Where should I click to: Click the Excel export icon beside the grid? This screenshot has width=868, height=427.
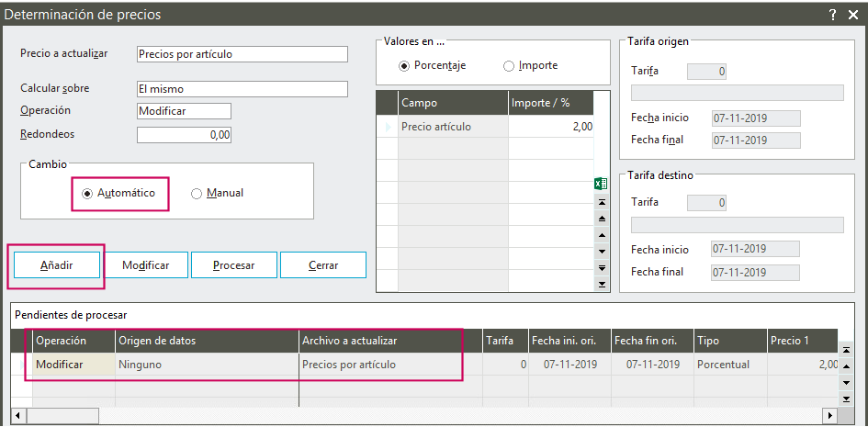(x=602, y=184)
